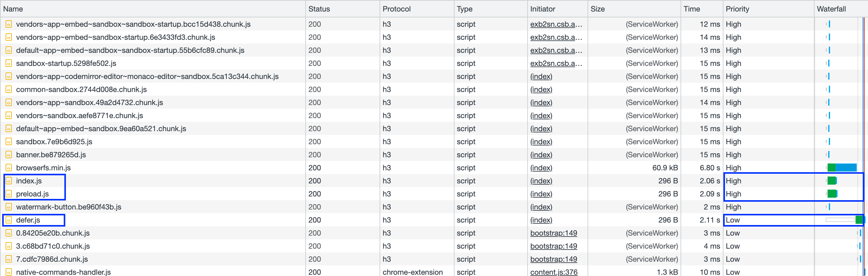
Task: Open the bootstrap:149 initiator for 0.84205e20b.chunk.js
Action: (x=553, y=233)
